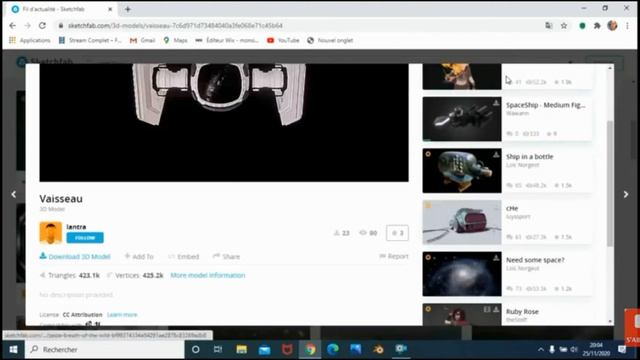640x360 pixels.
Task: Open Ship in a bottle thumbnail
Action: click(462, 171)
